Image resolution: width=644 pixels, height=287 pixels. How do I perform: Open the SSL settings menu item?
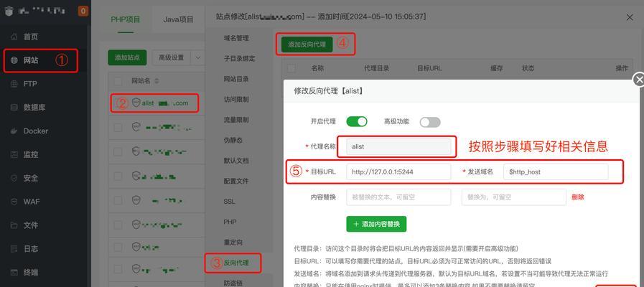pyautogui.click(x=229, y=202)
